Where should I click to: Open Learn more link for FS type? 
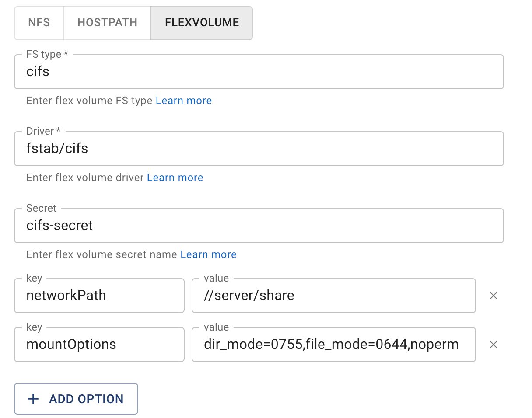click(x=184, y=101)
